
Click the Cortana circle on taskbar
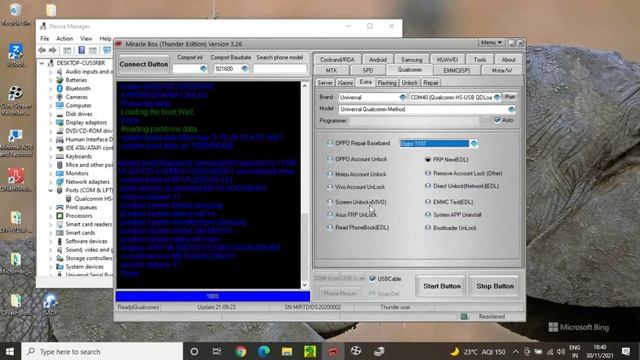coord(194,351)
